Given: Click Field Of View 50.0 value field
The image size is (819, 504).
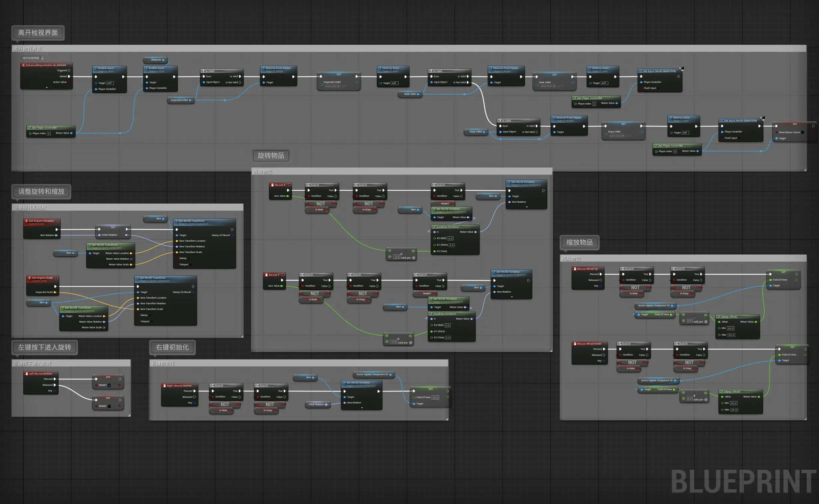Looking at the screenshot, I should pyautogui.click(x=435, y=397).
